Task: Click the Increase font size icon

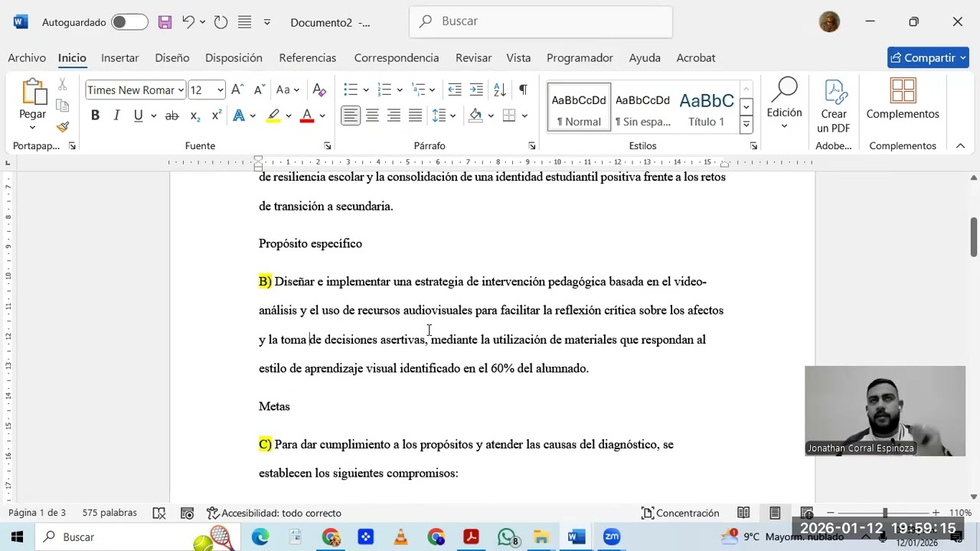Action: [237, 90]
